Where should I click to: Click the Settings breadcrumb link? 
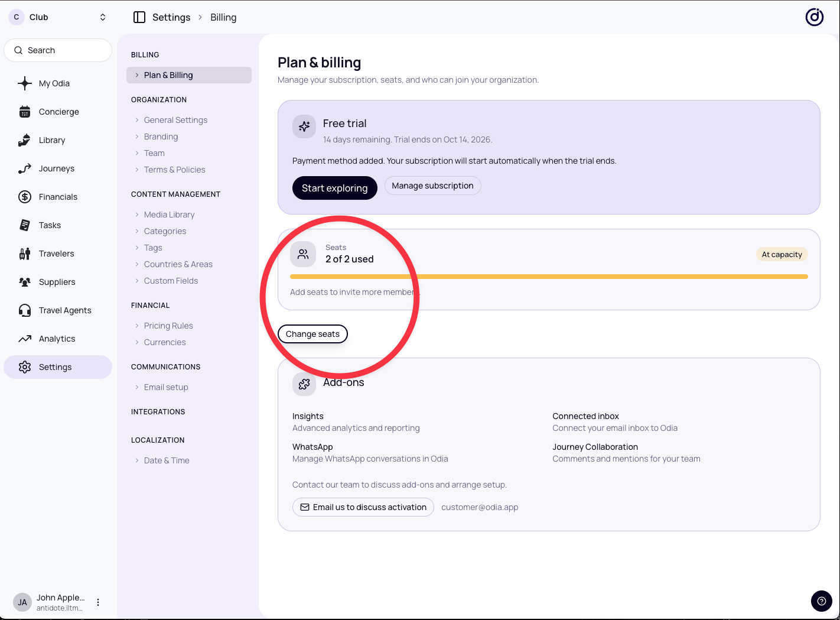coord(171,17)
